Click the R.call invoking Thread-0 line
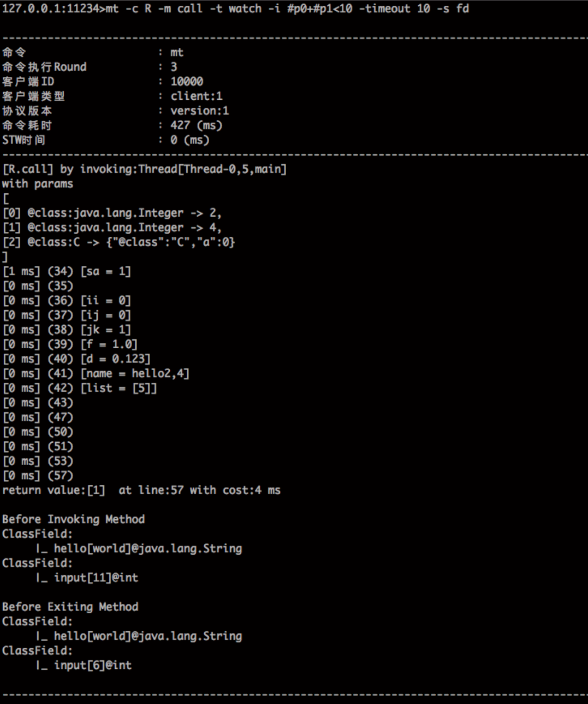Screen dimensions: 588x704 144,169
